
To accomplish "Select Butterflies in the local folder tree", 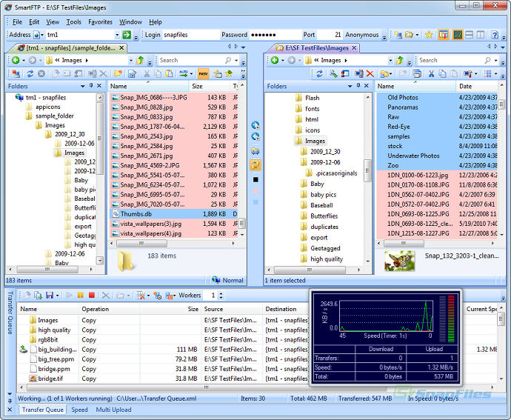I will coord(324,216).
